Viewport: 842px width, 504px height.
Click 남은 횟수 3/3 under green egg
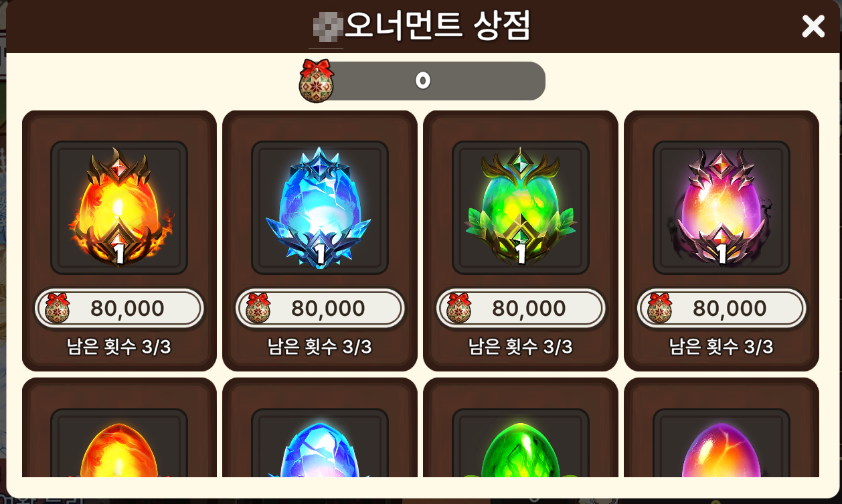pos(521,347)
